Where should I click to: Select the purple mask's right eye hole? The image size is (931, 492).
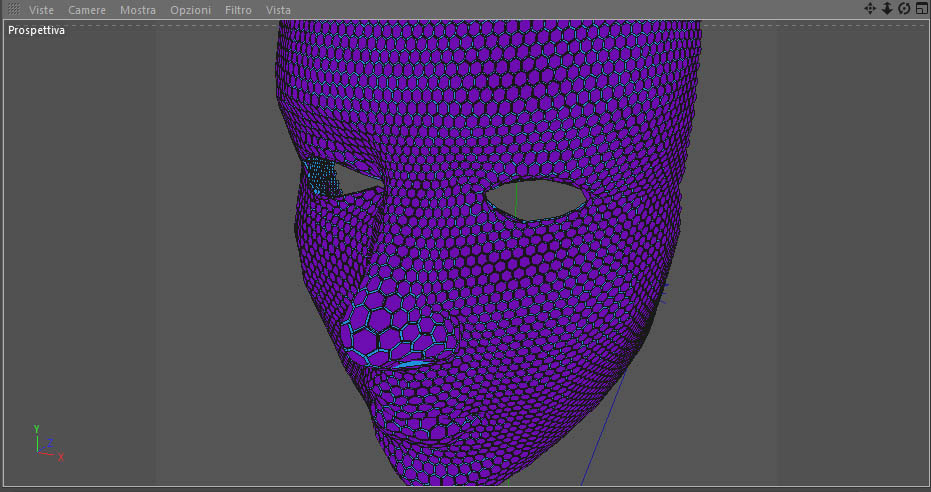click(x=536, y=201)
